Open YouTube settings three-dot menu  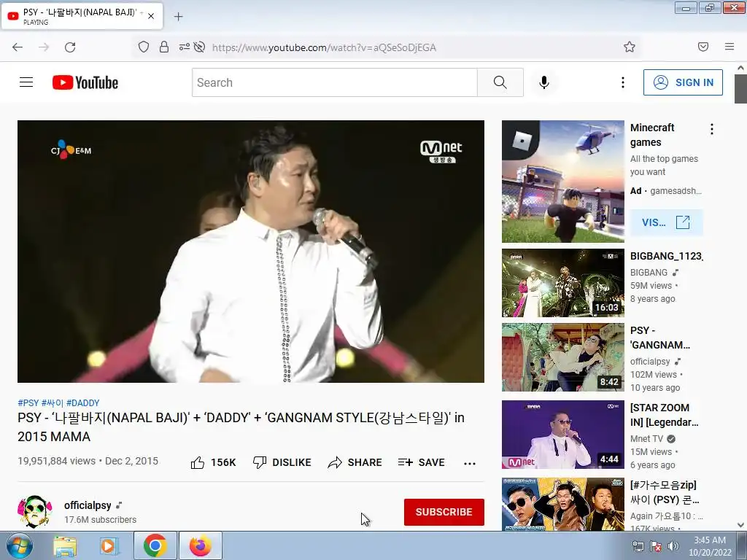[x=623, y=82]
